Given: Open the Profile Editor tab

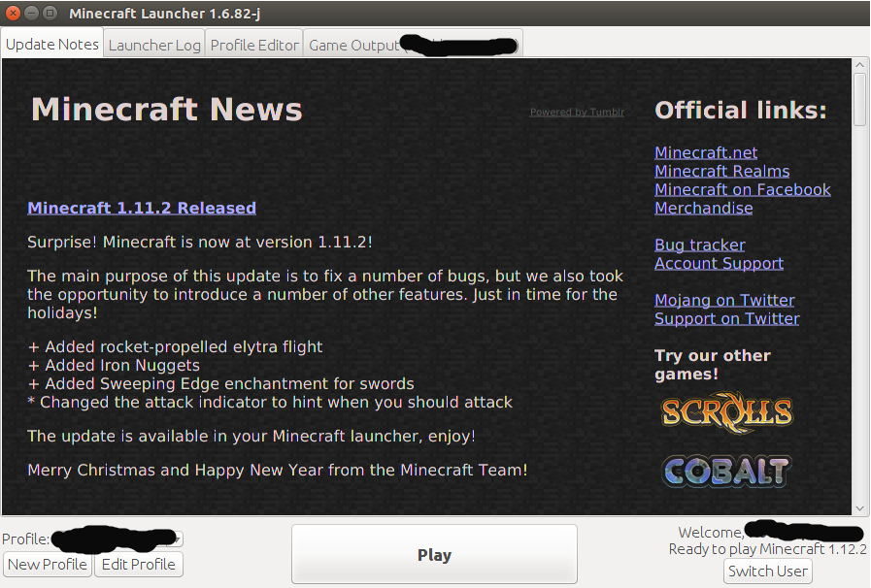Looking at the screenshot, I should pyautogui.click(x=254, y=45).
